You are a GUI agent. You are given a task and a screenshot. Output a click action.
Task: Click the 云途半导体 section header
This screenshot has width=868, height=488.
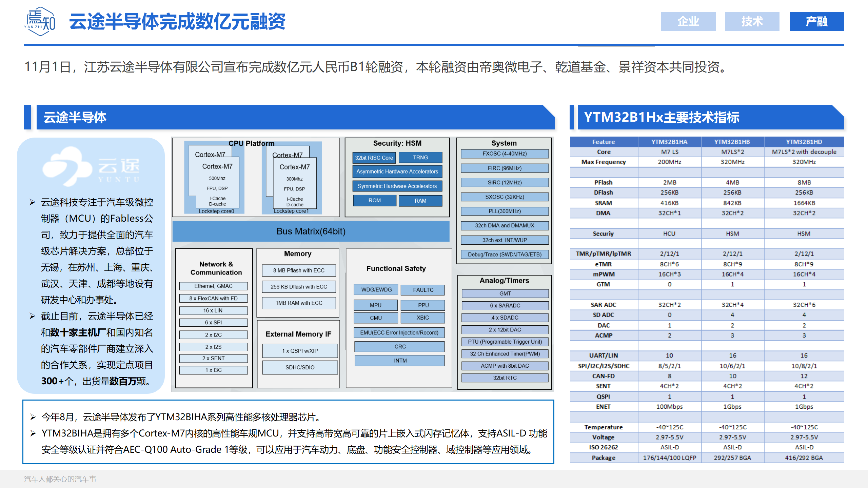(295, 117)
